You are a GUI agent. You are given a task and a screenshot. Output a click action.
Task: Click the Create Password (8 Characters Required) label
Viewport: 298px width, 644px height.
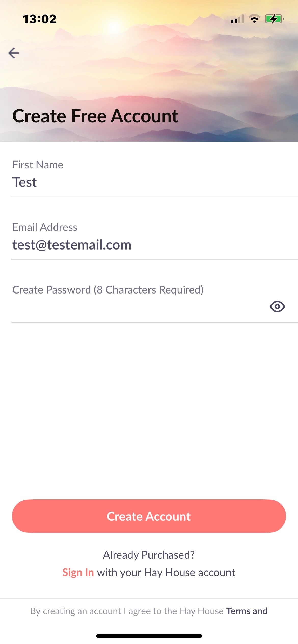click(108, 290)
